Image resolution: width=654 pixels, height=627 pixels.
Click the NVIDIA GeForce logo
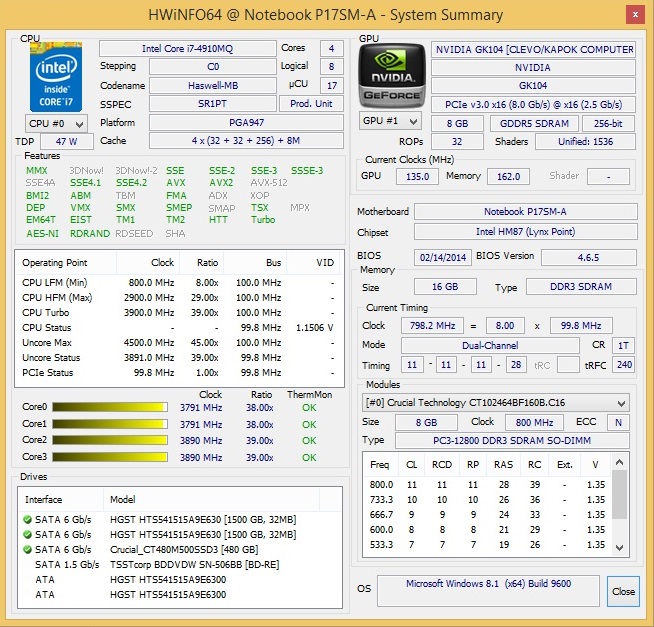(x=391, y=76)
